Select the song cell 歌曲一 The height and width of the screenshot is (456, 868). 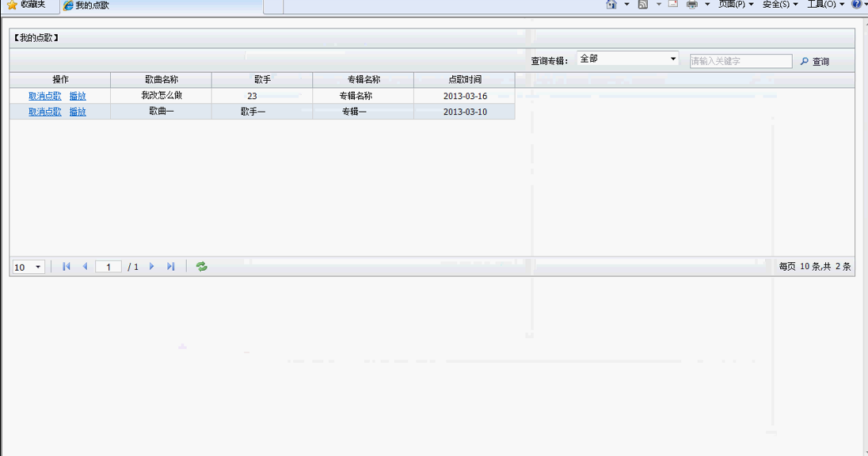point(161,112)
